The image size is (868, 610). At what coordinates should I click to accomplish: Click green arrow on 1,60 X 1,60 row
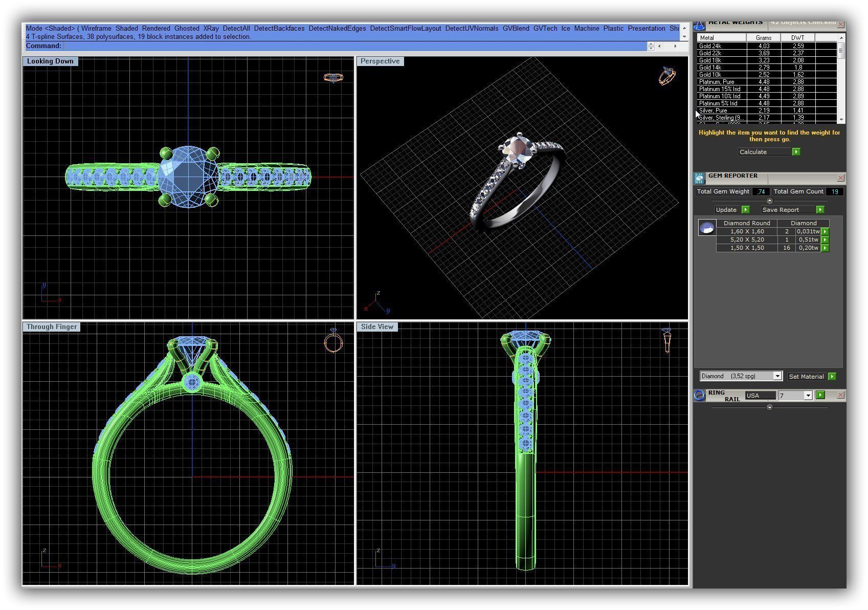(x=825, y=232)
